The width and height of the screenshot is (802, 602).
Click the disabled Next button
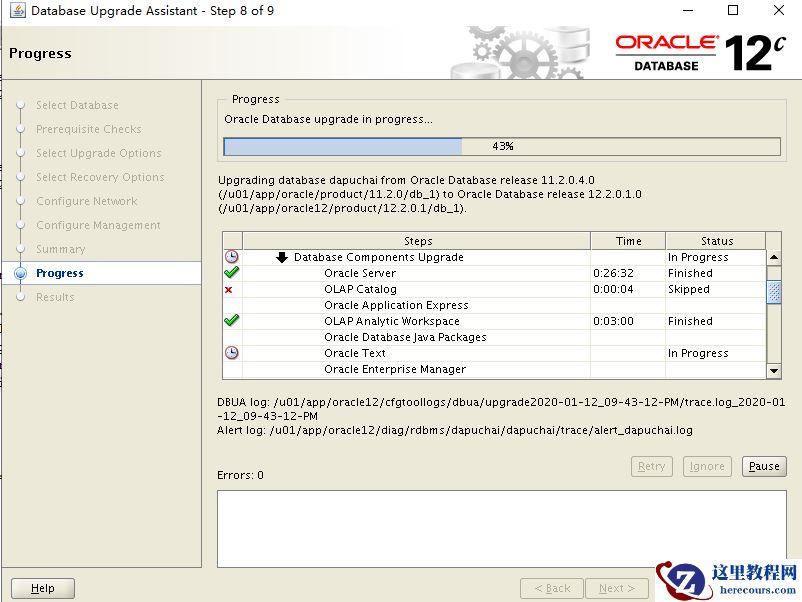[x=617, y=588]
